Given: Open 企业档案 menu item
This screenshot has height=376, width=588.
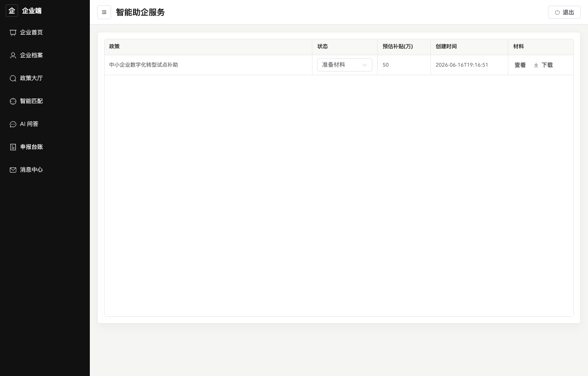Looking at the screenshot, I should tap(45, 56).
